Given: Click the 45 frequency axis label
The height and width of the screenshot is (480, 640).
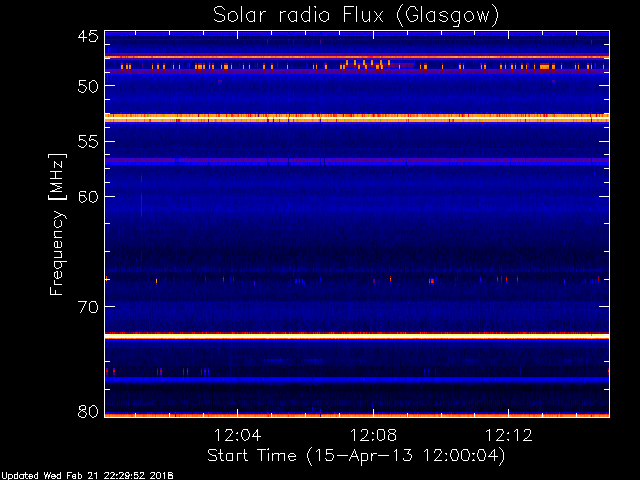Looking at the screenshot, I should (88, 36).
